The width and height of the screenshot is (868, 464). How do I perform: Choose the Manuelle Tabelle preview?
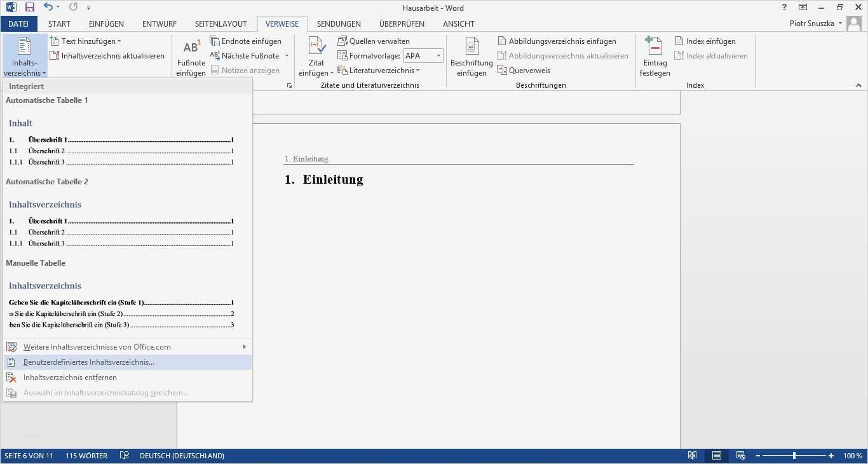click(x=128, y=297)
